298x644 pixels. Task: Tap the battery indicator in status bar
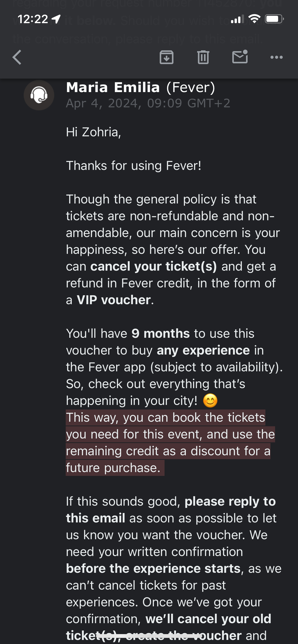(274, 19)
